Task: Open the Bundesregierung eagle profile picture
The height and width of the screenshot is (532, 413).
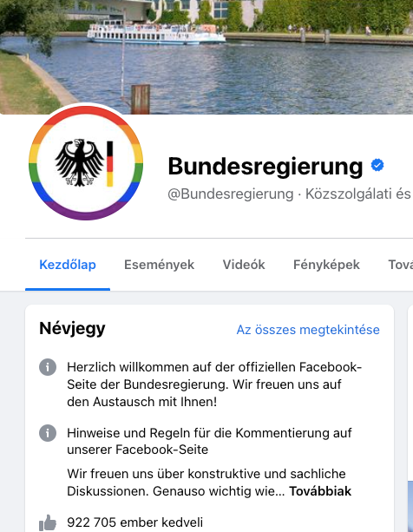Action: coord(86,163)
